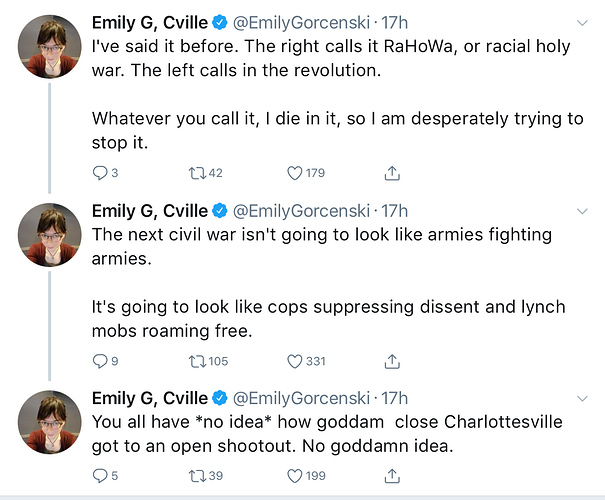Share the Charlottesville shootout tweet
The height and width of the screenshot is (500, 605).
(392, 476)
